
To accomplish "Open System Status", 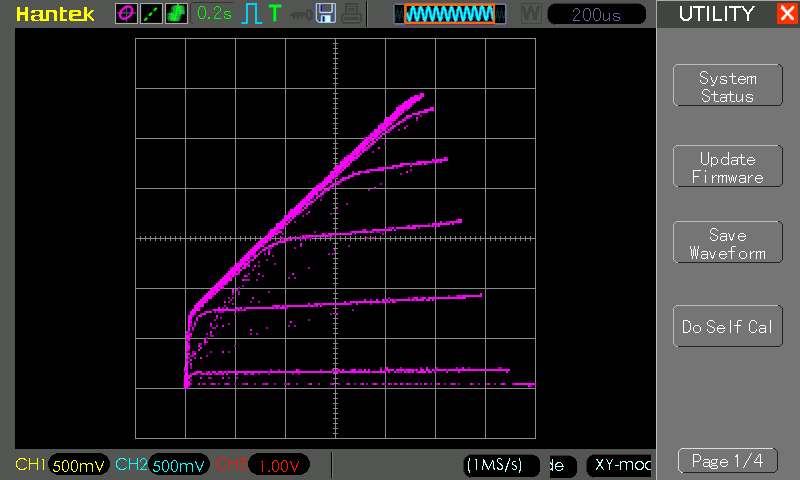I will click(x=727, y=87).
